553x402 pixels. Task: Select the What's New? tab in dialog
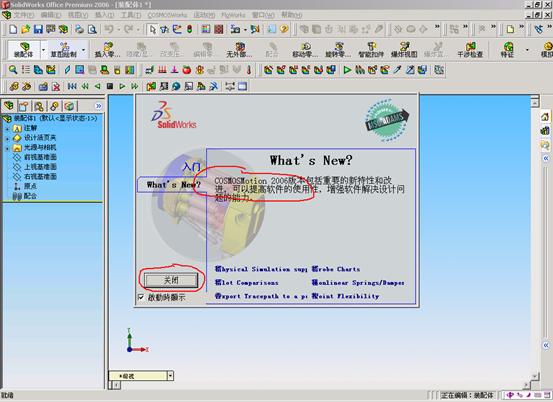pos(173,185)
